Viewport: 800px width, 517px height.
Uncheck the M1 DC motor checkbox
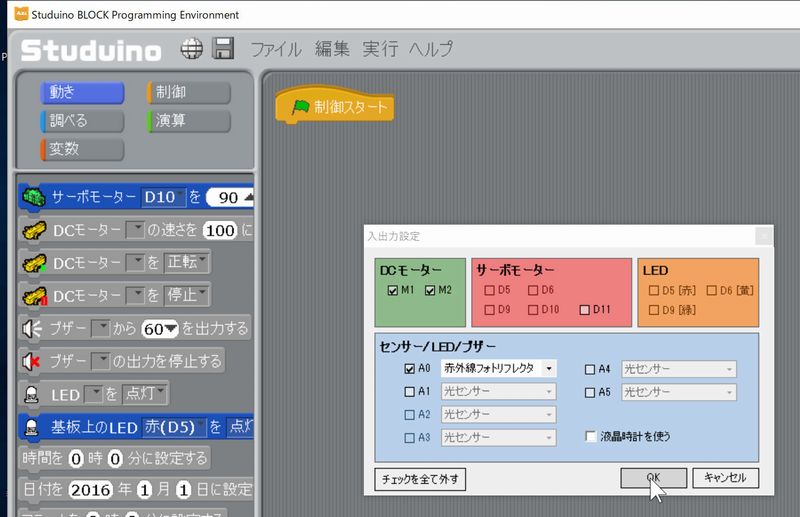392,291
